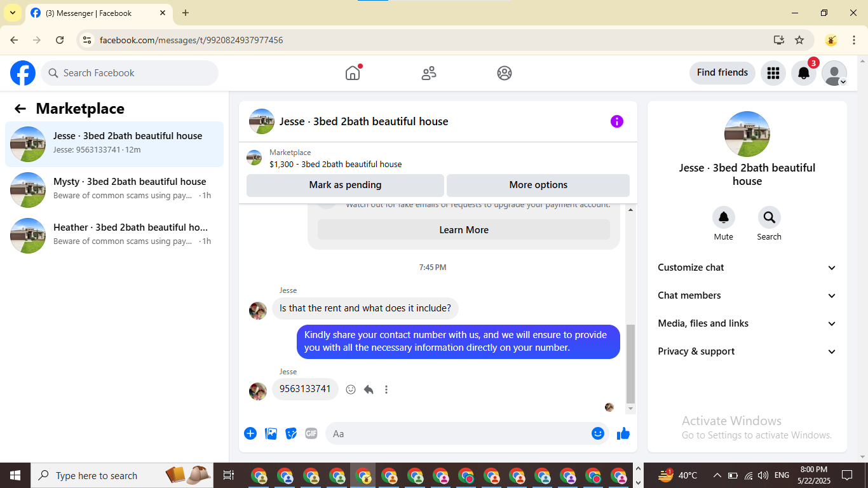Viewport: 868px width, 488px height.
Task: Click Jesse's avatar beside first message
Action: (x=258, y=310)
